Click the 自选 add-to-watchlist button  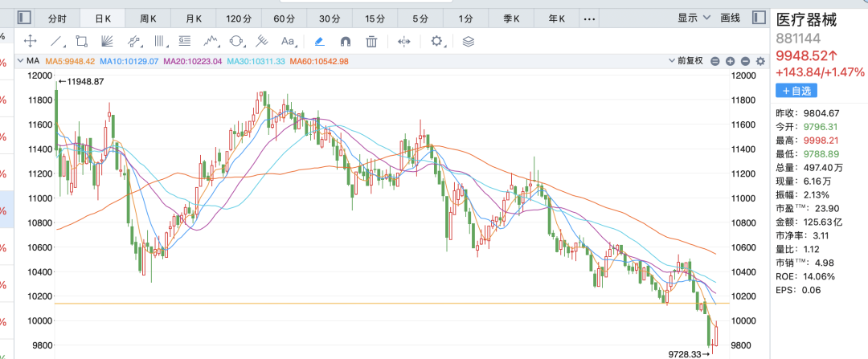(x=796, y=91)
